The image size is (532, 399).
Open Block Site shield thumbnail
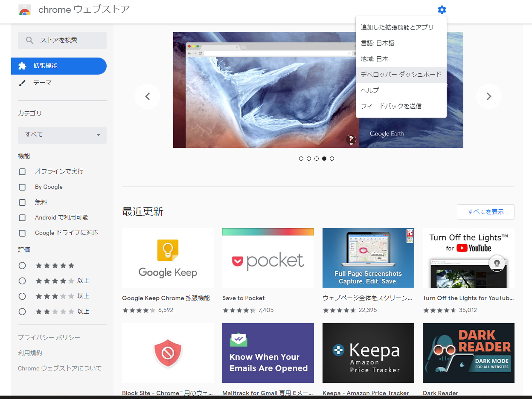[x=168, y=353]
